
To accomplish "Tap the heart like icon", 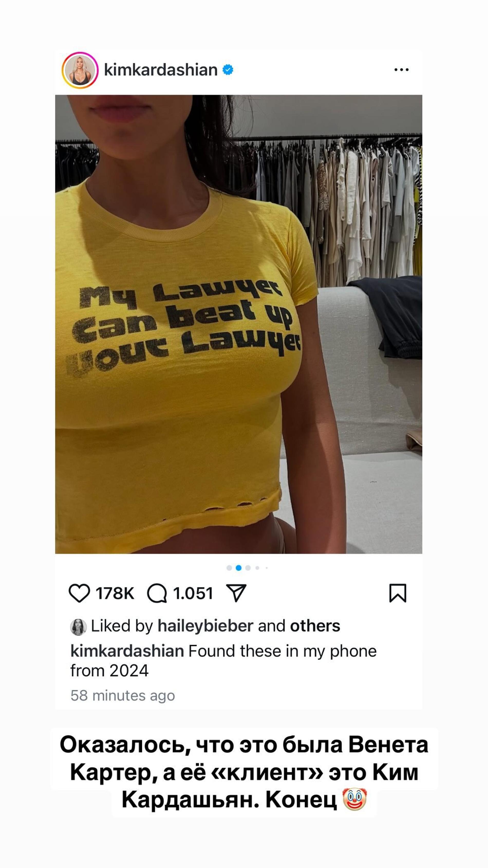I will 79,593.
